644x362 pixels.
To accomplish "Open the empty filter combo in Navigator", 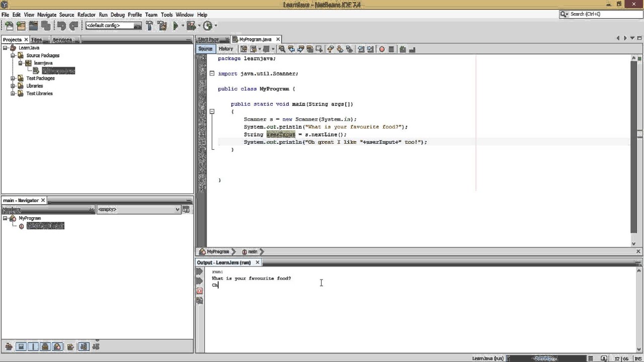I will coord(139,209).
